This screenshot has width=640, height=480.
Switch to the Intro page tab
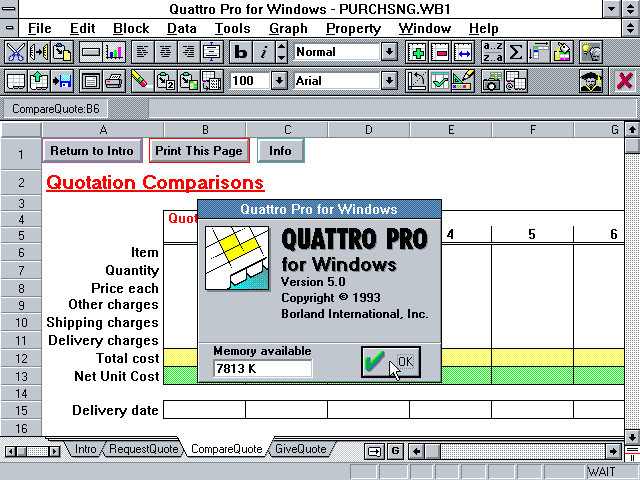[85, 449]
